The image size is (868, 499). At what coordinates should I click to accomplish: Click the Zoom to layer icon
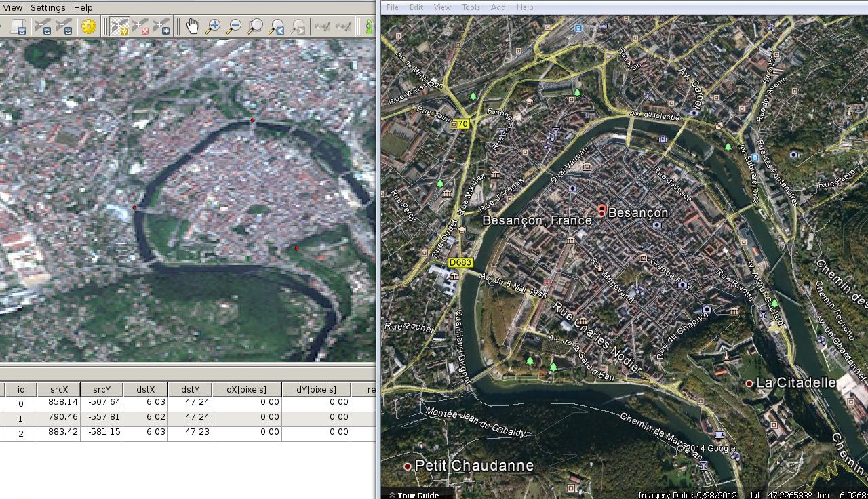click(x=255, y=27)
